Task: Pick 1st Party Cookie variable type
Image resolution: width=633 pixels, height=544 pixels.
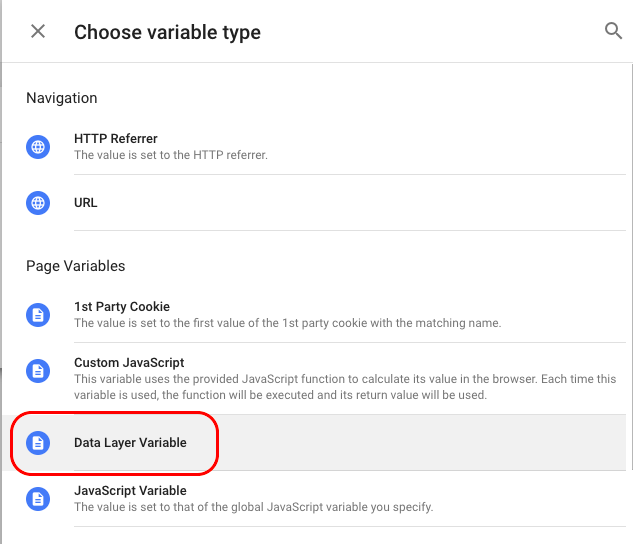Action: pos(122,307)
